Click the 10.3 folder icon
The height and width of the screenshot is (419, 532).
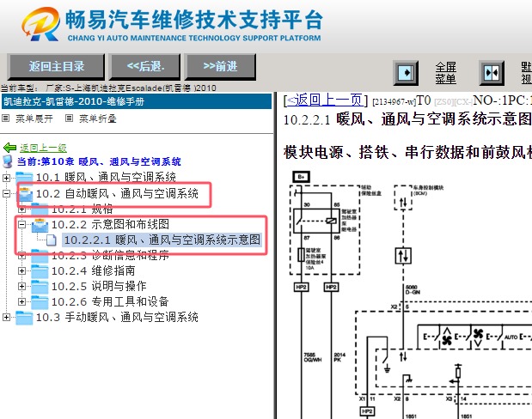(x=24, y=318)
